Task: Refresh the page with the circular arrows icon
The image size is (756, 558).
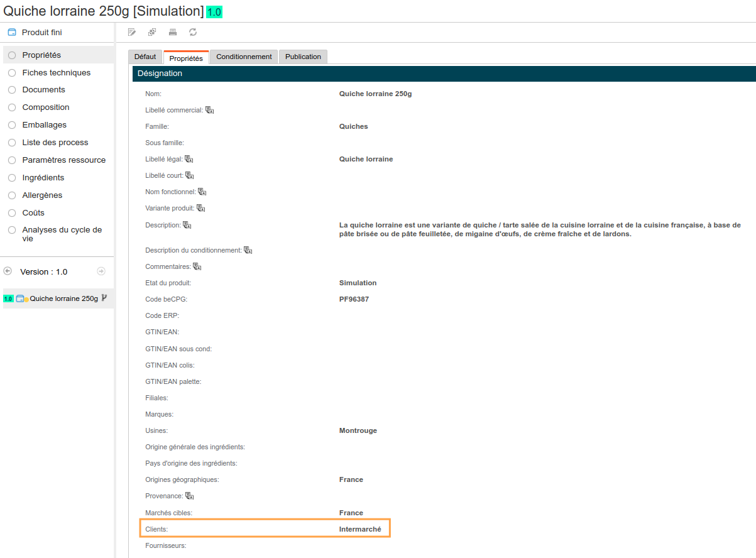Action: tap(193, 32)
